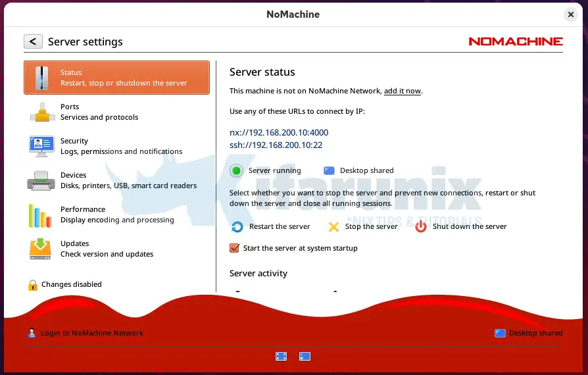Restart the server

[271, 227]
